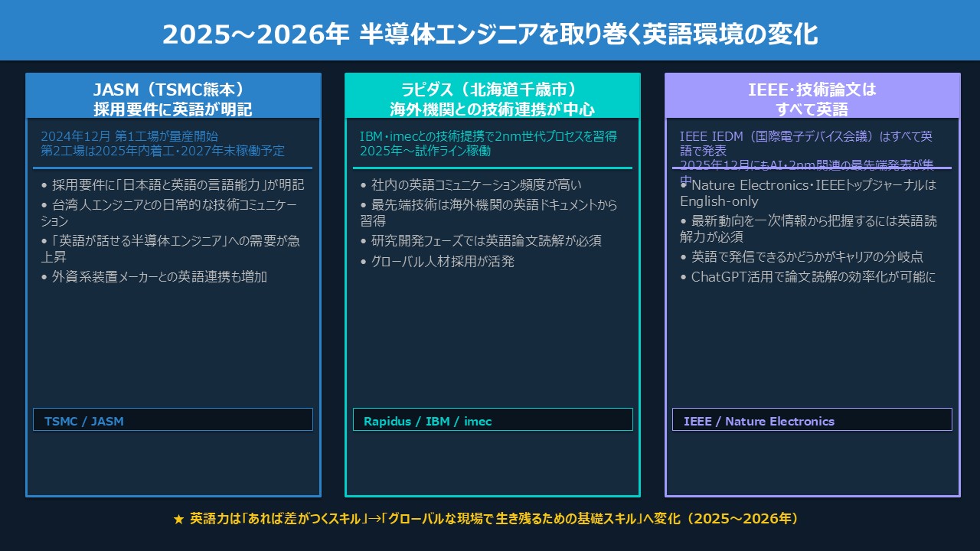Click bullet 英語で発信できるかどうかがキャリアの分岐点
Image resolution: width=980 pixels, height=551 pixels.
[x=802, y=257]
